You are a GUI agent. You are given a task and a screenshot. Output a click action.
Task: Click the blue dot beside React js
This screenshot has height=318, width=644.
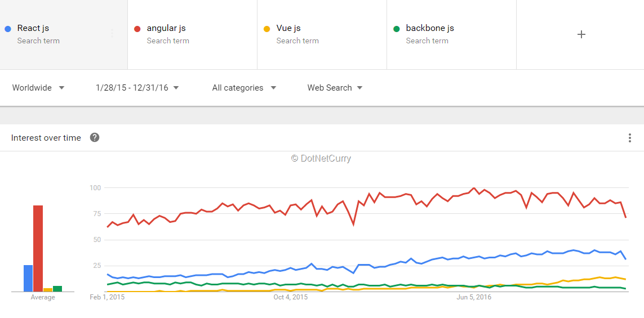point(7,29)
